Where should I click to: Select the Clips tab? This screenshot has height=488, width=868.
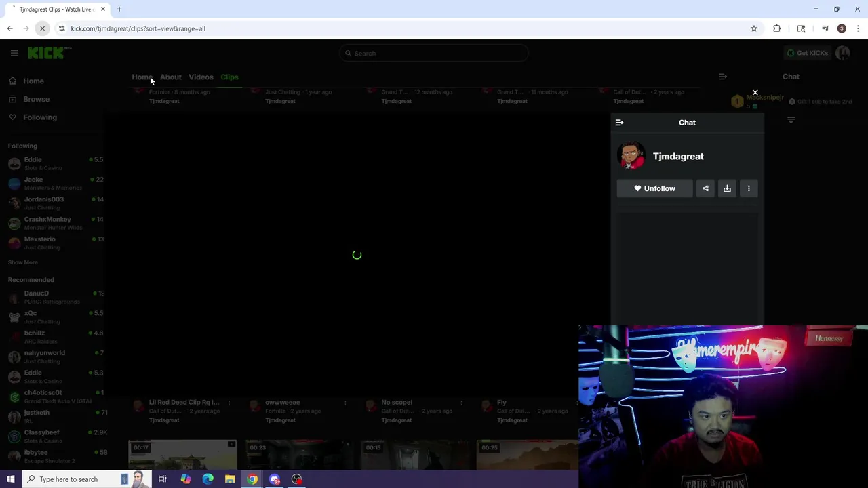click(x=229, y=77)
